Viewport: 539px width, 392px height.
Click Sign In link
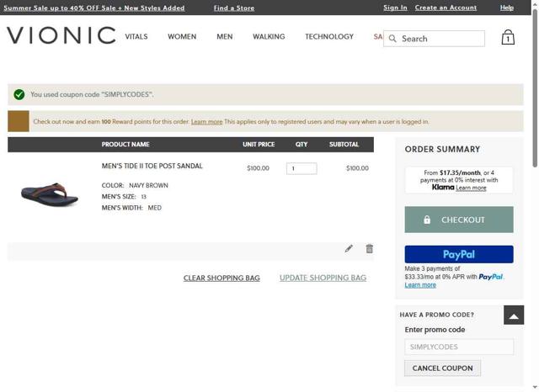coord(395,8)
